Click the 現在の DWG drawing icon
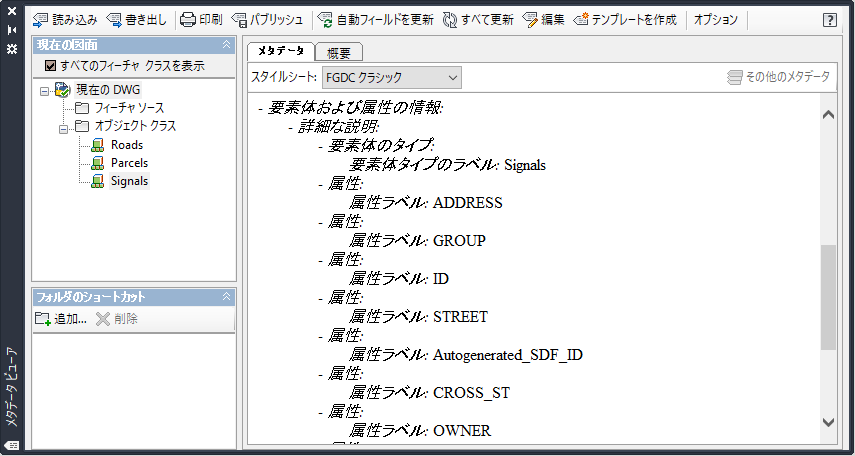Viewport: 855px width, 456px height. point(63,89)
